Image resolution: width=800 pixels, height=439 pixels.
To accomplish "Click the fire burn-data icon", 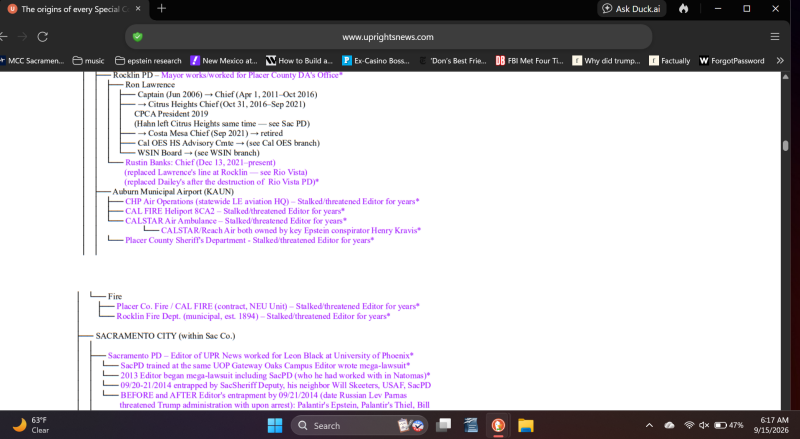I will pyautogui.click(x=684, y=9).
